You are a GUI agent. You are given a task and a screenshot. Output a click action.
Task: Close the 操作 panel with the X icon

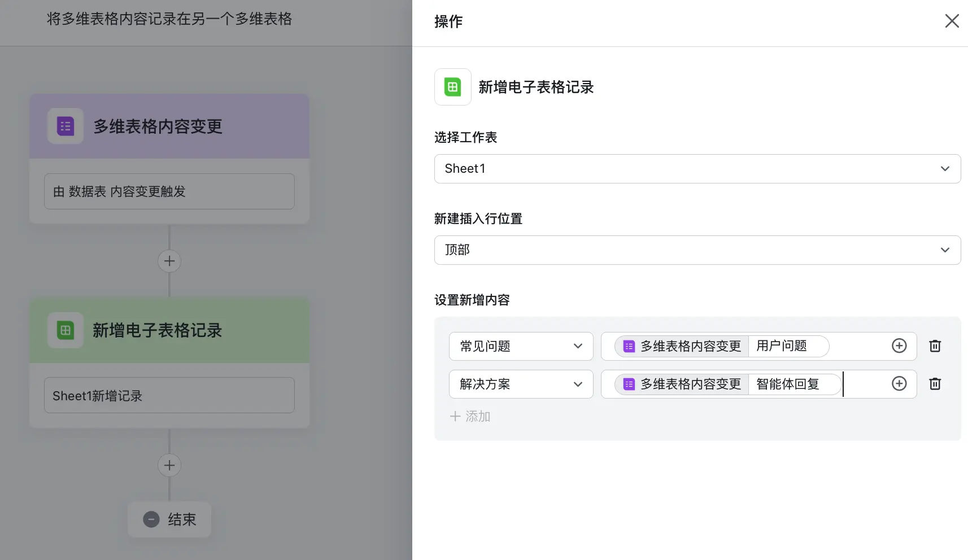[952, 21]
